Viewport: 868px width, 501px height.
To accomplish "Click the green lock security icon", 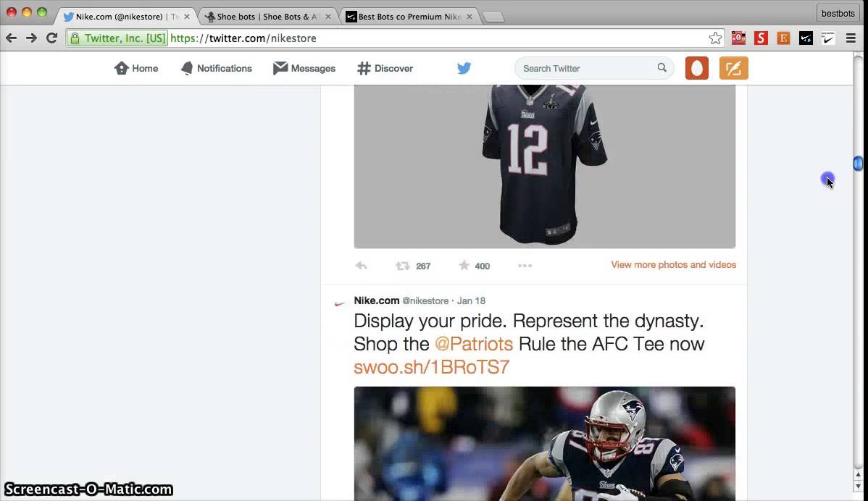I will pos(75,38).
